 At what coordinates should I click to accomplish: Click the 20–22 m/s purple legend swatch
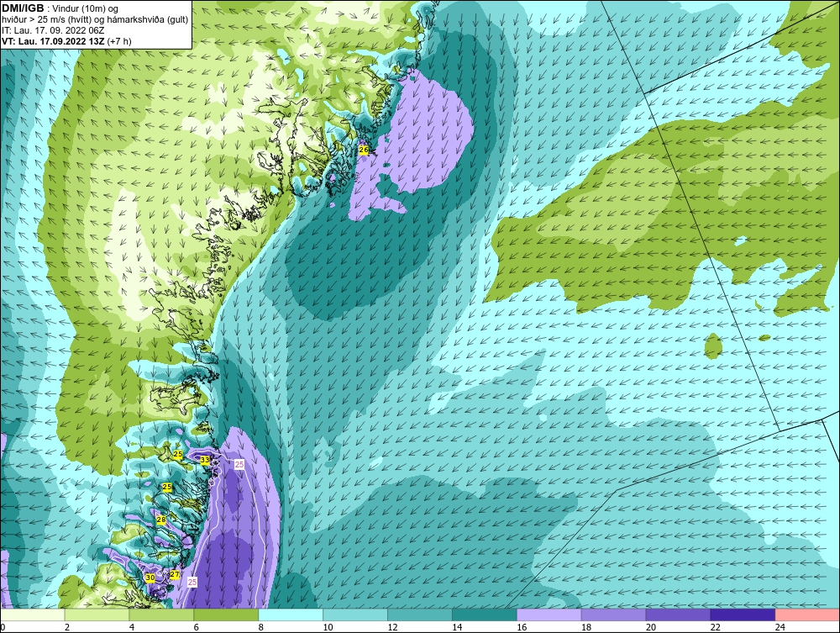(x=678, y=615)
